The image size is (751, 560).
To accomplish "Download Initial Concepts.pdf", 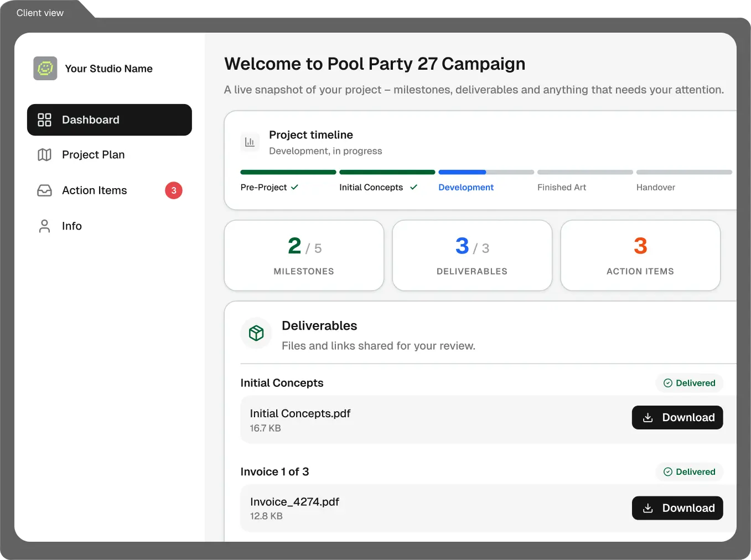I will pyautogui.click(x=677, y=418).
